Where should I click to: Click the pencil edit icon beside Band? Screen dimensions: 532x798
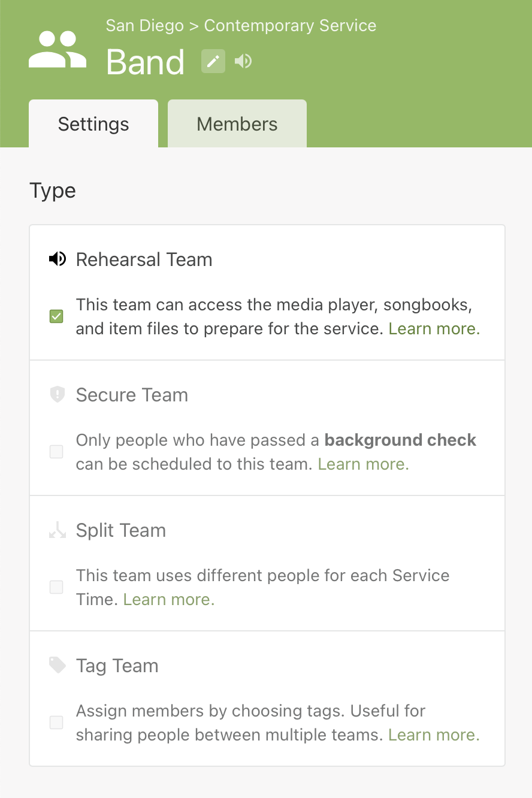[213, 61]
